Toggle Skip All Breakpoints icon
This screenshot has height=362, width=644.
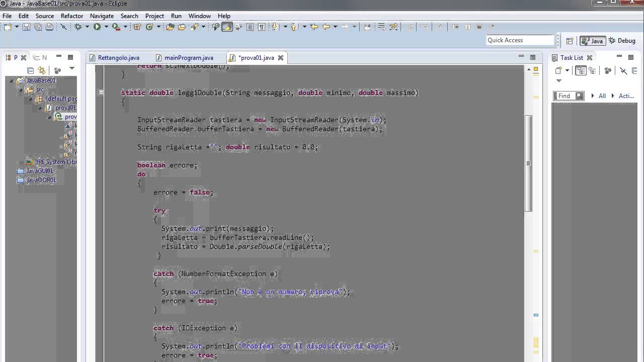point(63,27)
